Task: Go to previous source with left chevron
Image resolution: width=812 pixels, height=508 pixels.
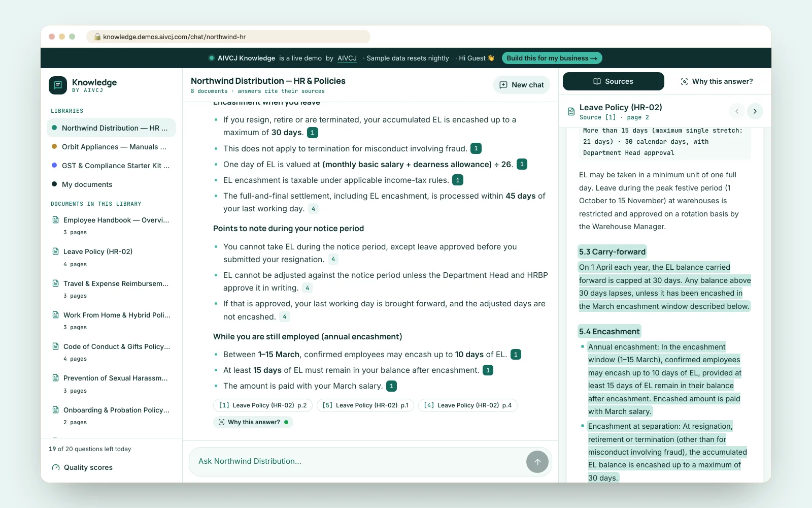Action: [737, 111]
